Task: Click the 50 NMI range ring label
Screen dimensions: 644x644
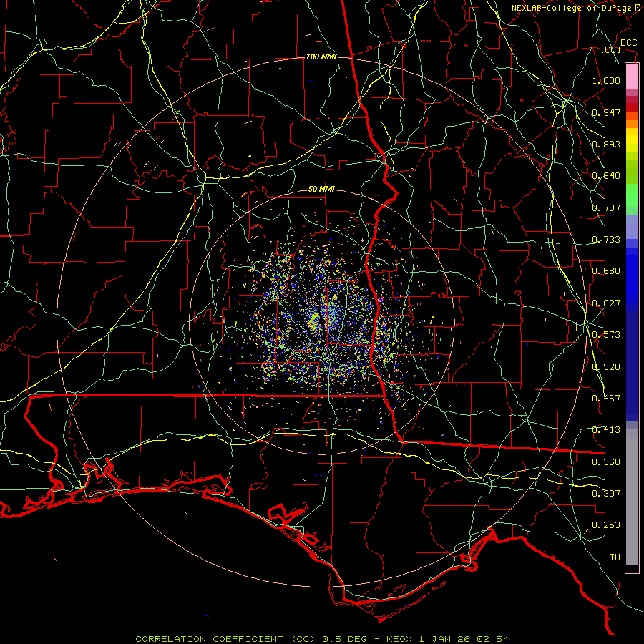Action: tap(321, 190)
